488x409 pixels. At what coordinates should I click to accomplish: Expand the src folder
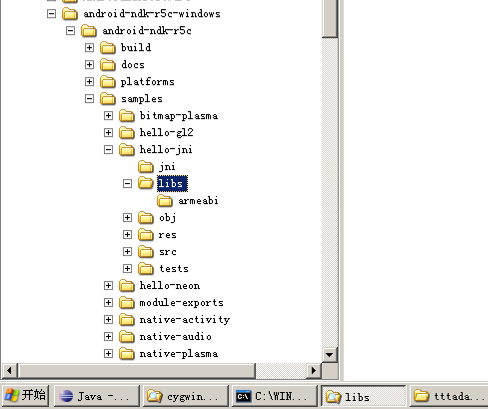(x=127, y=252)
